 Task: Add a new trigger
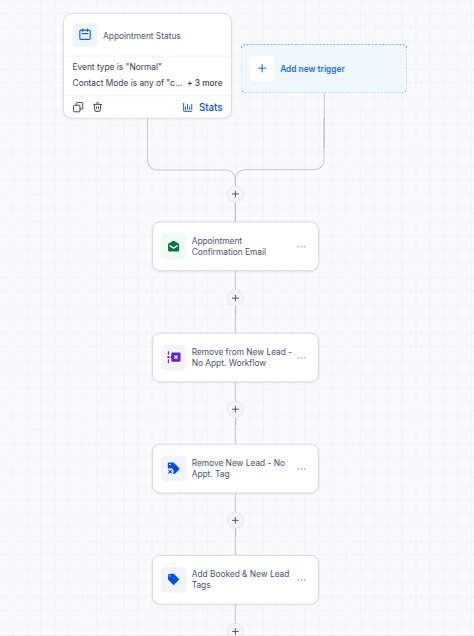click(x=324, y=69)
